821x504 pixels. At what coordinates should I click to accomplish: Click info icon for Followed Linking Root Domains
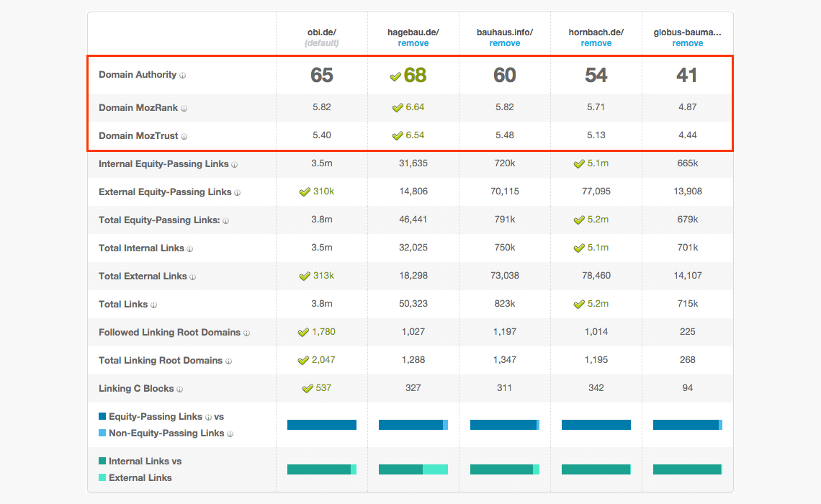click(x=246, y=333)
